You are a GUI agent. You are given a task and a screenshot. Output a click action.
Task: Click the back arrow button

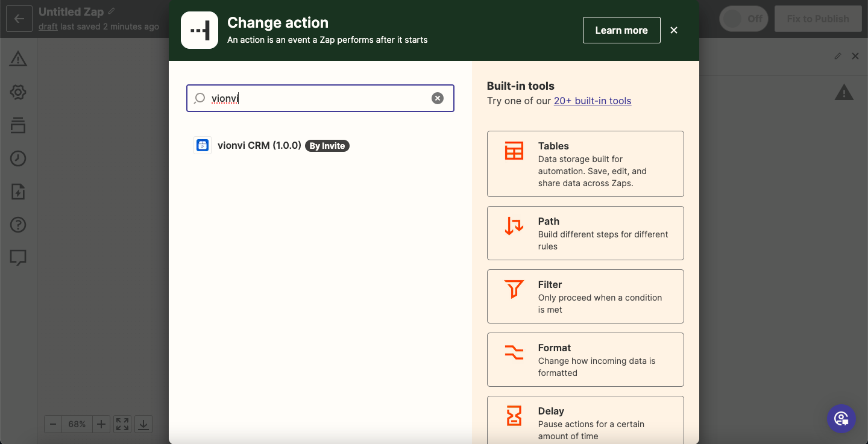point(19,19)
